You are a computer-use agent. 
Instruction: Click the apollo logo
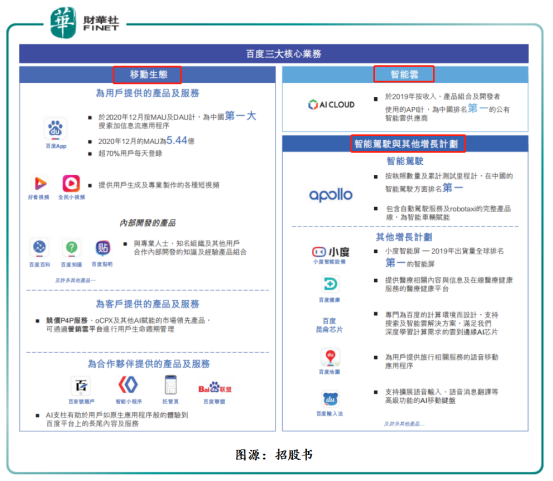coord(331,195)
